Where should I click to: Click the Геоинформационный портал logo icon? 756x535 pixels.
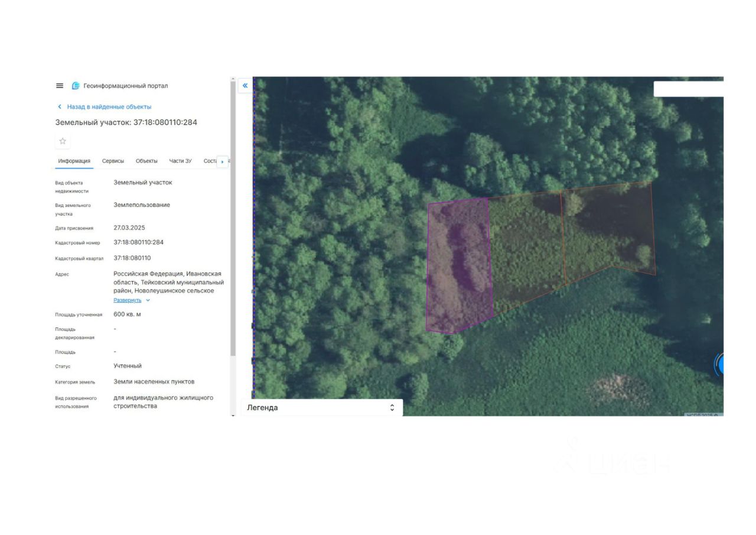point(76,86)
